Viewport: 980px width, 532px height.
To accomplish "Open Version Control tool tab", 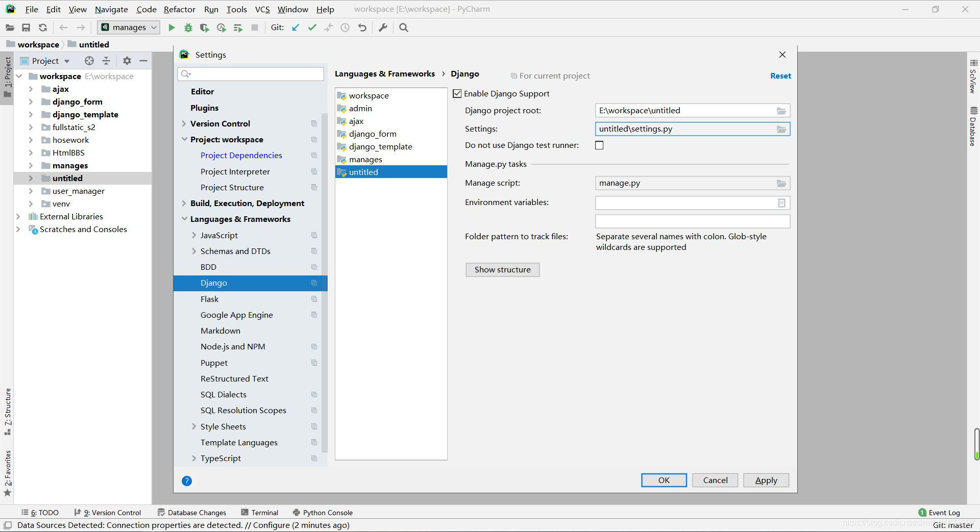I will (x=108, y=513).
